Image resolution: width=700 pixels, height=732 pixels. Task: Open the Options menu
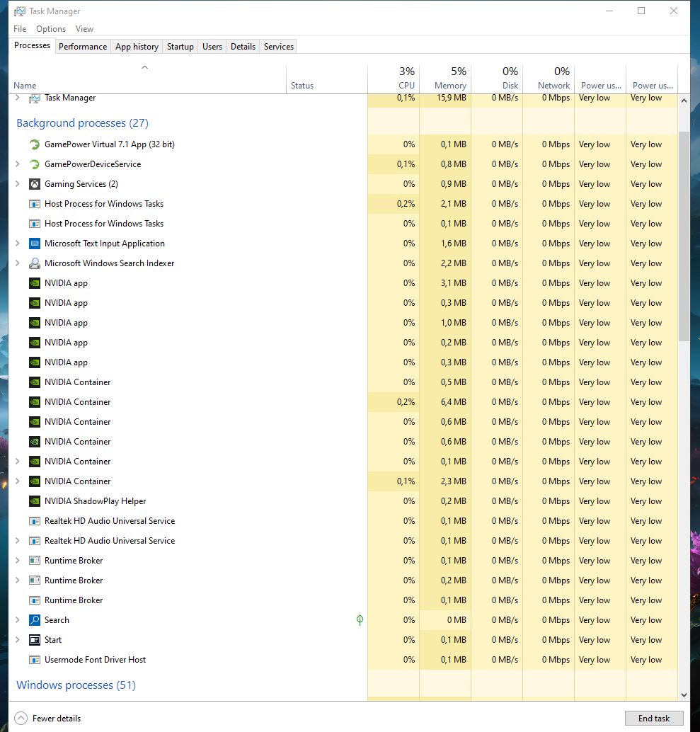(51, 29)
